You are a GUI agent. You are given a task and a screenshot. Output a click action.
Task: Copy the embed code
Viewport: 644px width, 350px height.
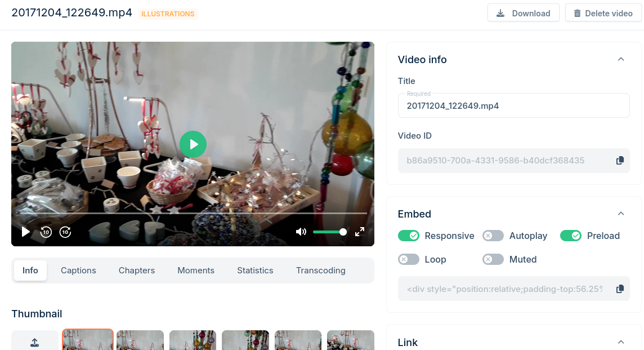[x=620, y=289]
